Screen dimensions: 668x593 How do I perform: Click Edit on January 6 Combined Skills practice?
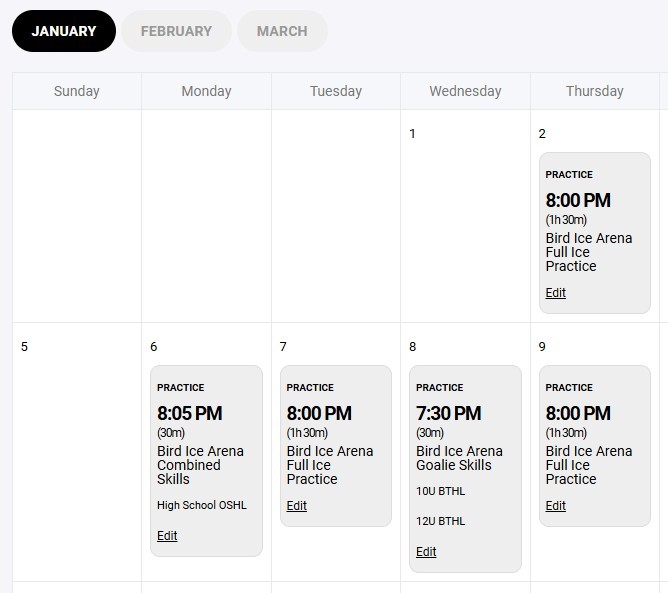[167, 536]
